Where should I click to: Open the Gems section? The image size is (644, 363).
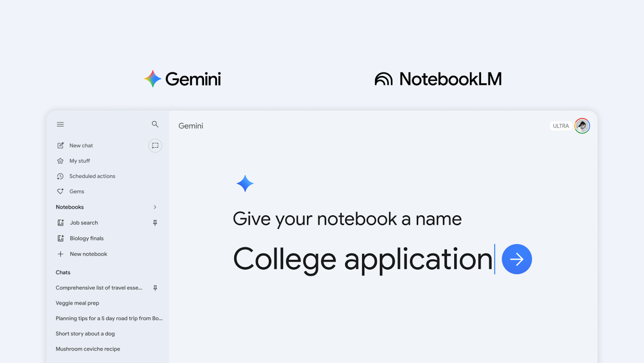(x=77, y=191)
